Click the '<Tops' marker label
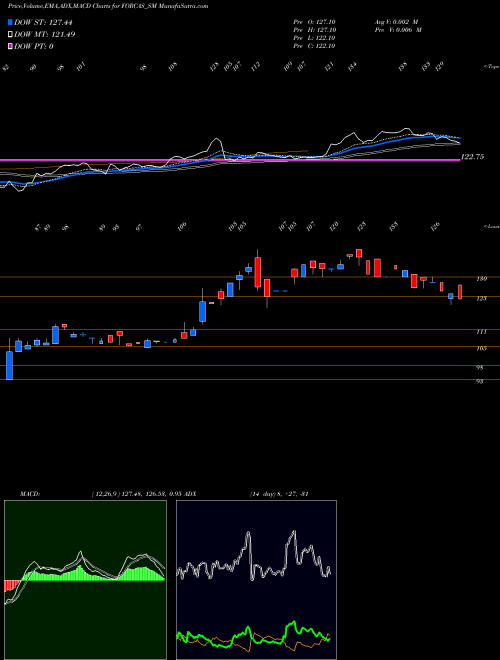 coord(490,67)
